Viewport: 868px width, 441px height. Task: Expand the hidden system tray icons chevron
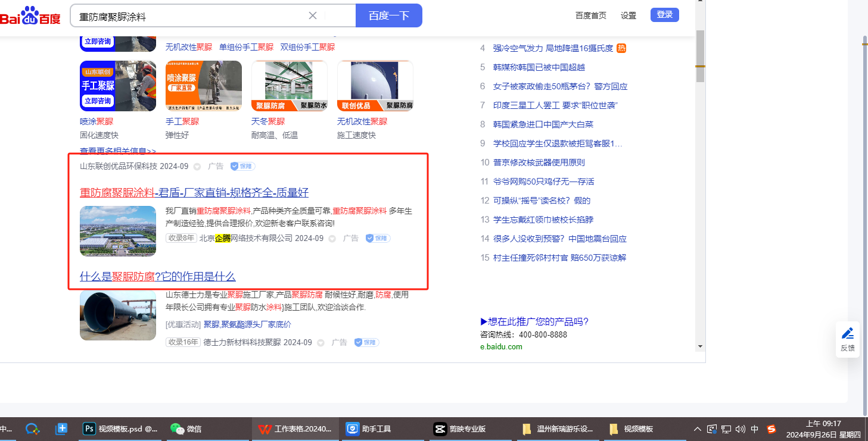pos(697,429)
